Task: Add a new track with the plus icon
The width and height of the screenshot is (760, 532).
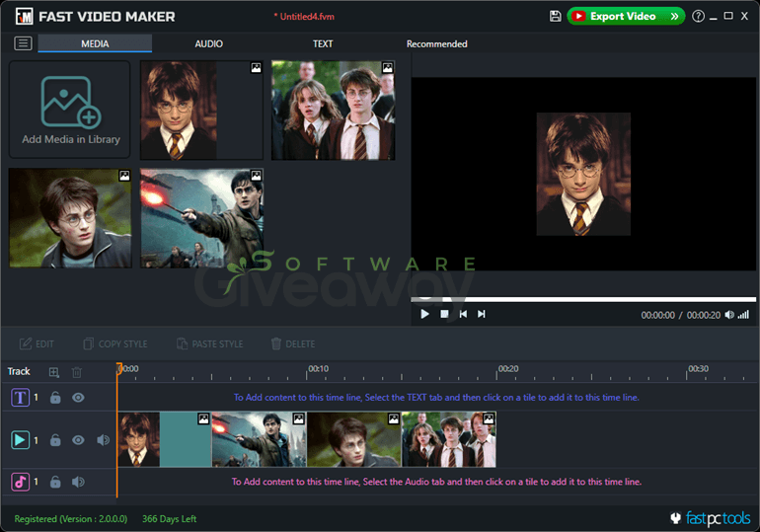Action: pos(54,372)
